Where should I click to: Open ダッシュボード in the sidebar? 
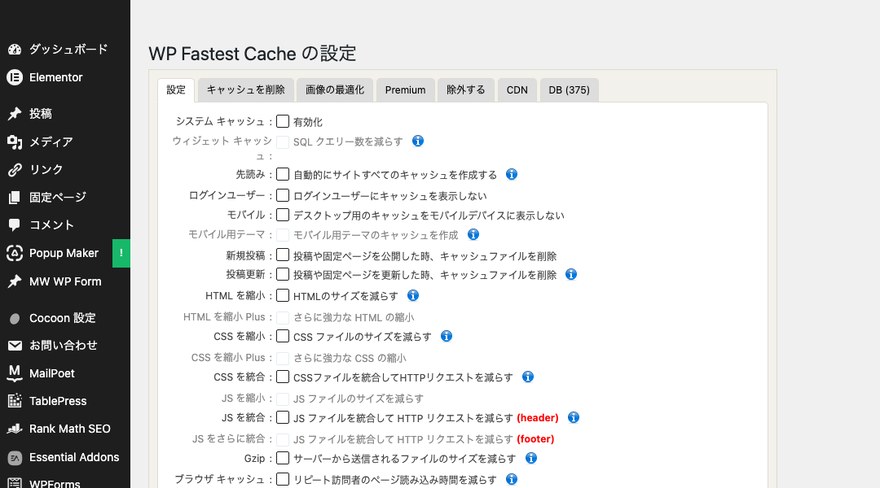pyautogui.click(x=68, y=49)
